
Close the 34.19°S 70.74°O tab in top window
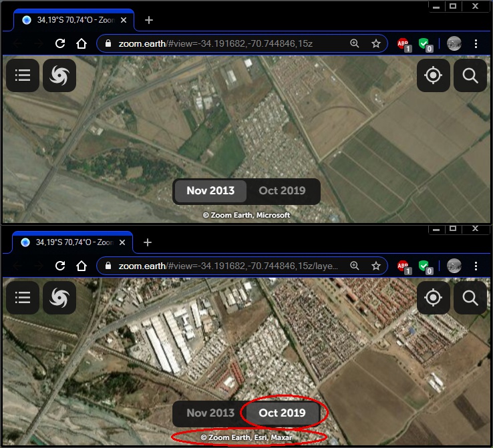[x=124, y=20]
